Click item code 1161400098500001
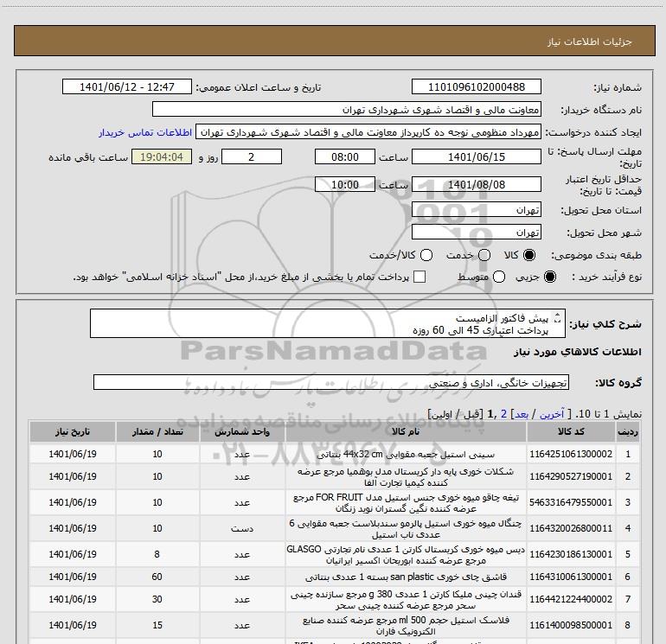 pos(571,625)
